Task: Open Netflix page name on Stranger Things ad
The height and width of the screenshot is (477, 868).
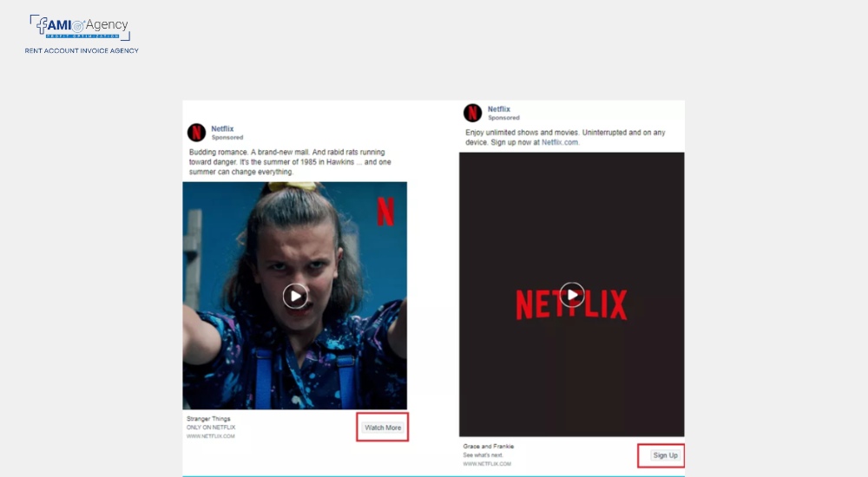Action: click(x=222, y=128)
